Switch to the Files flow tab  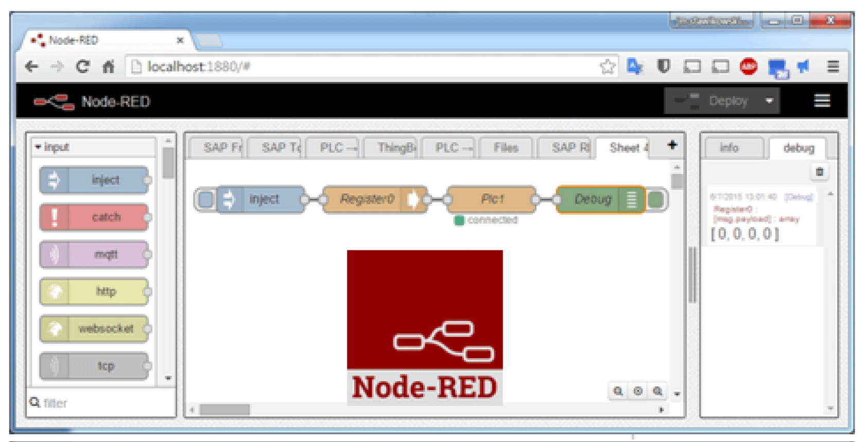pyautogui.click(x=506, y=148)
